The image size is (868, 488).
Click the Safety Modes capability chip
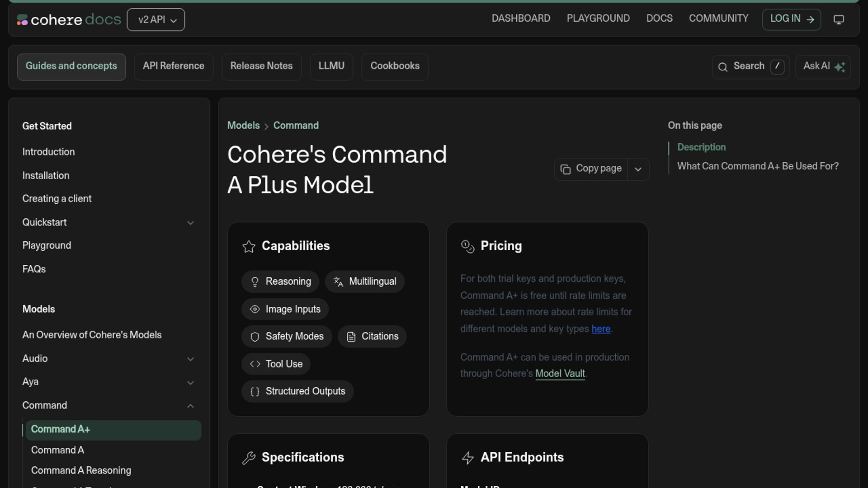(287, 337)
